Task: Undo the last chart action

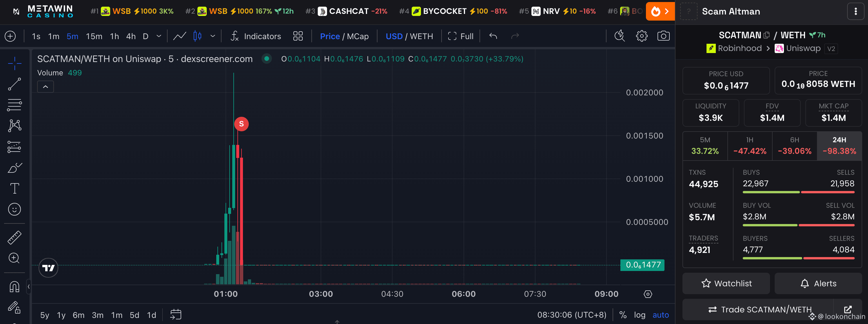Action: pyautogui.click(x=493, y=36)
